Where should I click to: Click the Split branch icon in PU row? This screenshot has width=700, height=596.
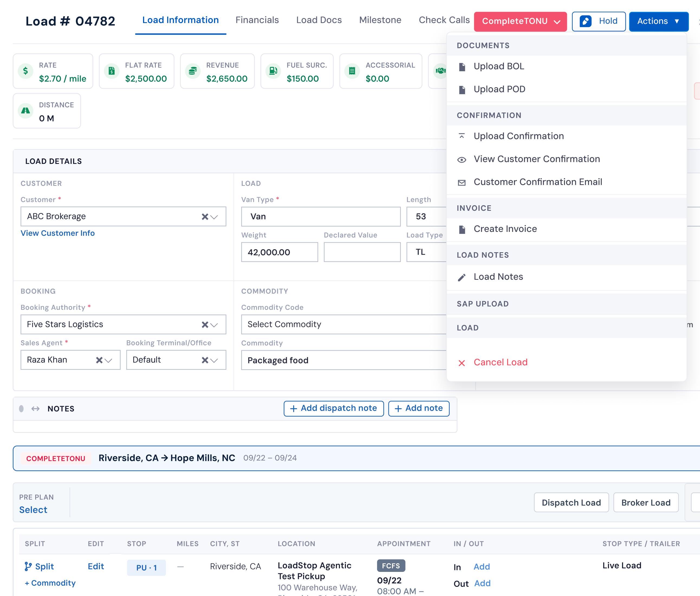coord(28,566)
